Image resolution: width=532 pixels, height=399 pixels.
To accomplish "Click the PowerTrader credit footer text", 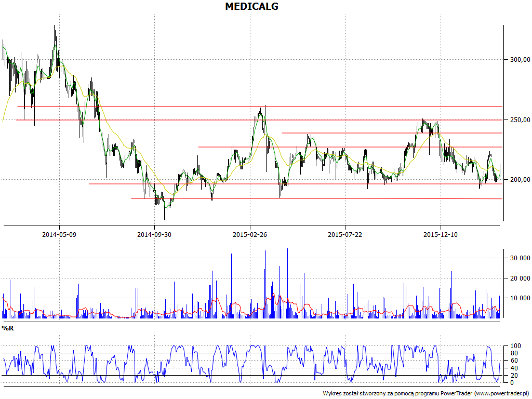I will tap(427, 394).
